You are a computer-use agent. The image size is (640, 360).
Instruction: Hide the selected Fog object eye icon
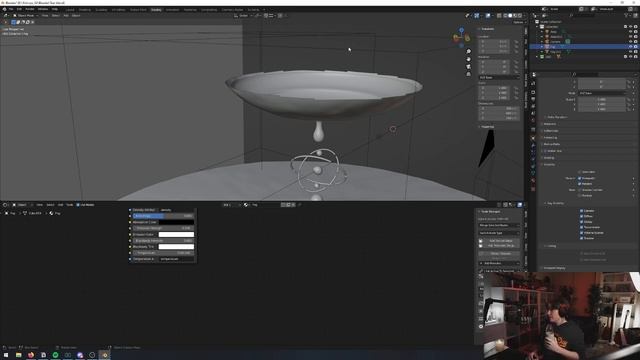(x=631, y=47)
